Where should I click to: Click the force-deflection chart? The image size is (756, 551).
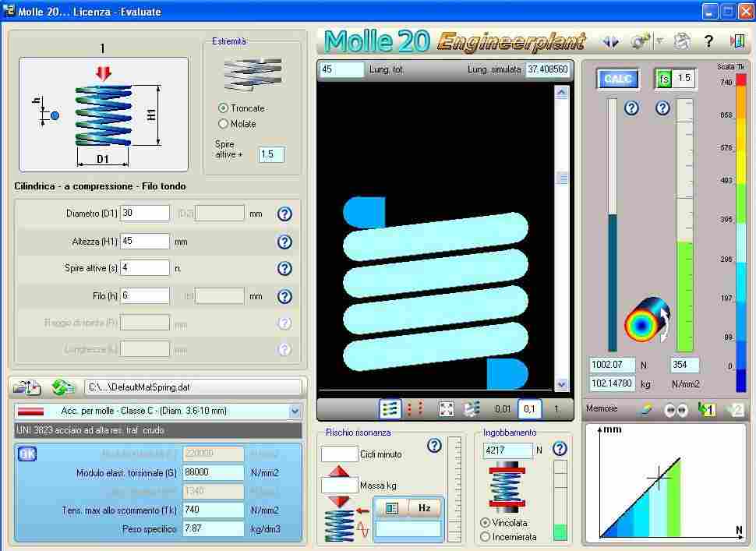coord(666,482)
